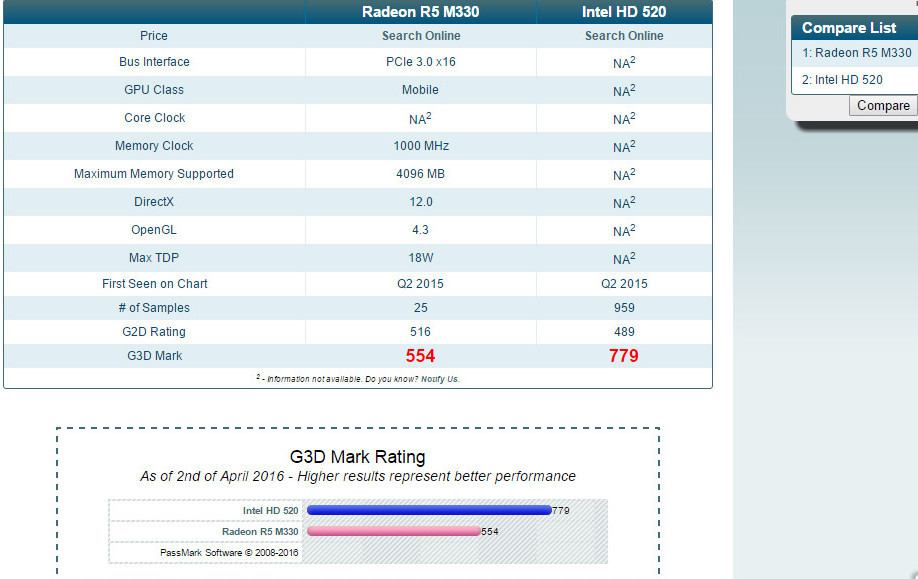
Task: Click the 25 samples value
Action: click(420, 308)
